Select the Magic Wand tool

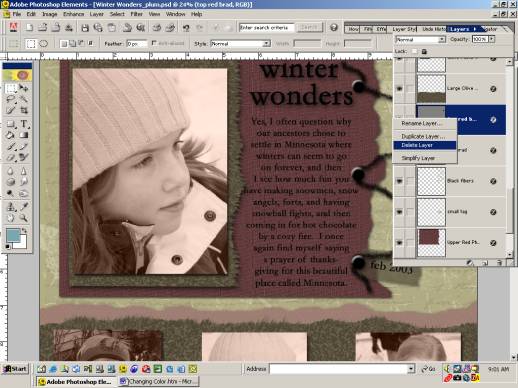(x=24, y=99)
